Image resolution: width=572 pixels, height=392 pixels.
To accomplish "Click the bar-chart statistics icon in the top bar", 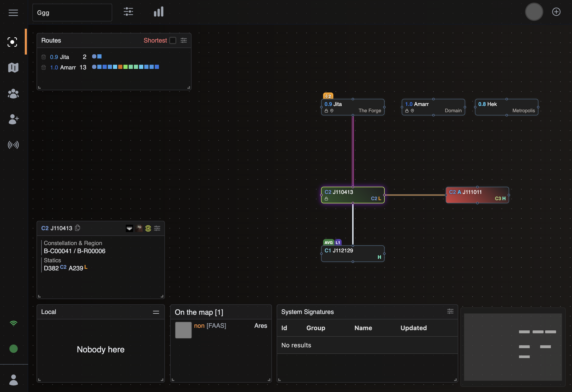I will [158, 12].
